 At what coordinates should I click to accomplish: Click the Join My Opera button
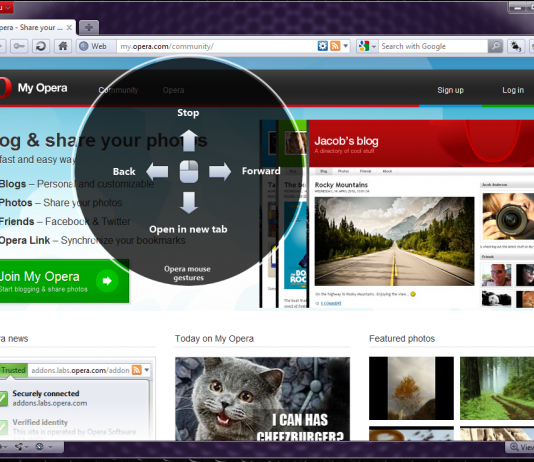click(x=64, y=281)
